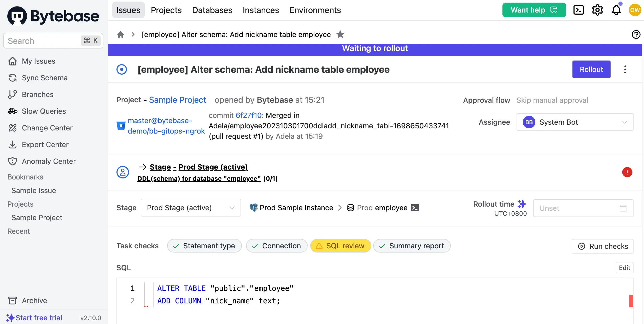The width and height of the screenshot is (644, 324).
Task: Click SQL line 2 ADD COLUMN text
Action: click(218, 301)
